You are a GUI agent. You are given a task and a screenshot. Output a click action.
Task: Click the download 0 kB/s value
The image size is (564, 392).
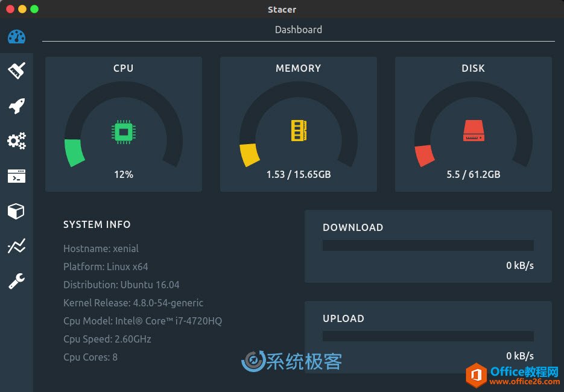(x=520, y=265)
